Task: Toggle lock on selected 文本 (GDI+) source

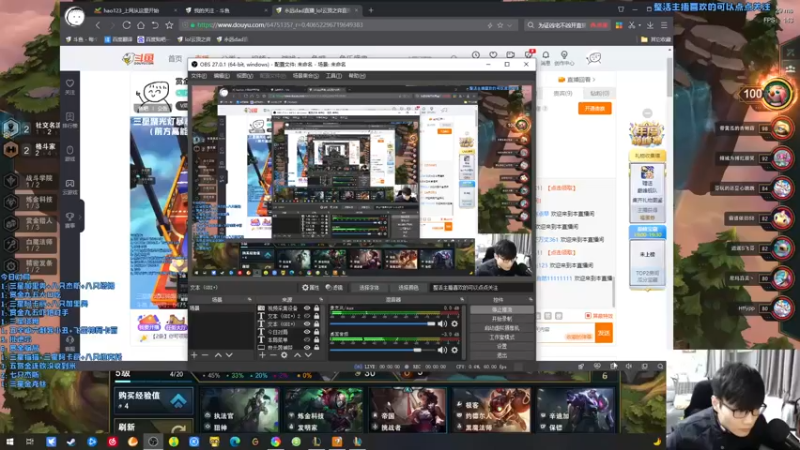Action: point(316,323)
